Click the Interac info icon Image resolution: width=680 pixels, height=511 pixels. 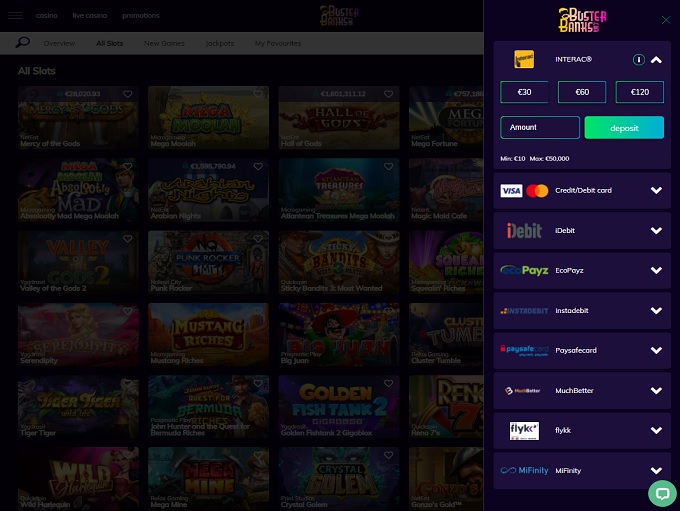pyautogui.click(x=638, y=59)
